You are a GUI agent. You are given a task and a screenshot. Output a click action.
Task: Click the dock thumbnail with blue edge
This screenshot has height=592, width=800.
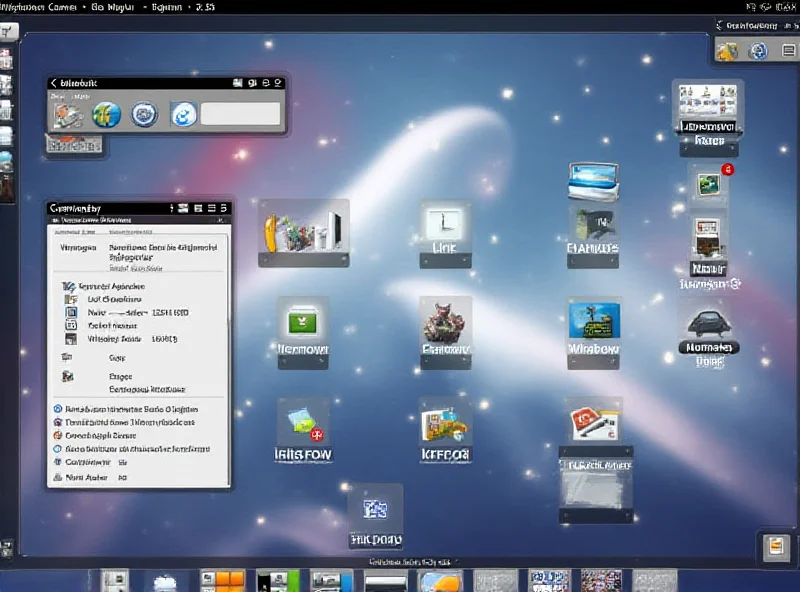332,582
